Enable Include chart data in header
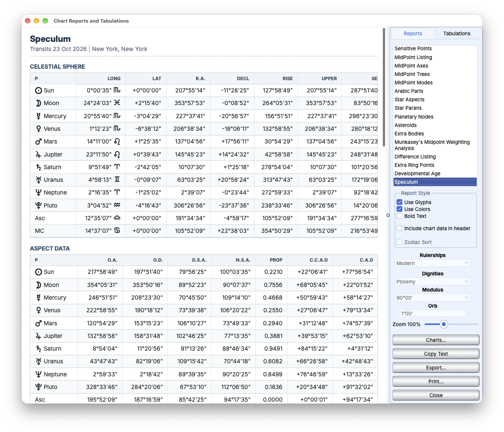 pyautogui.click(x=399, y=228)
